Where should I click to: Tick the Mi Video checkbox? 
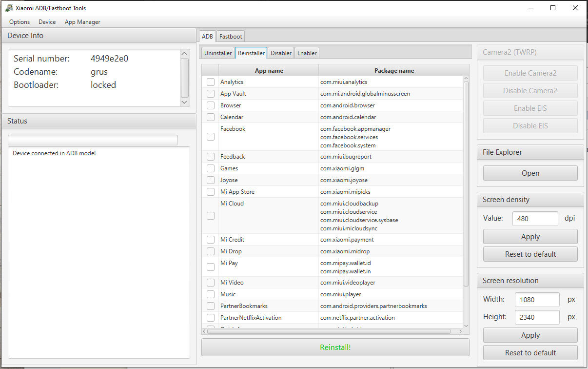click(211, 283)
